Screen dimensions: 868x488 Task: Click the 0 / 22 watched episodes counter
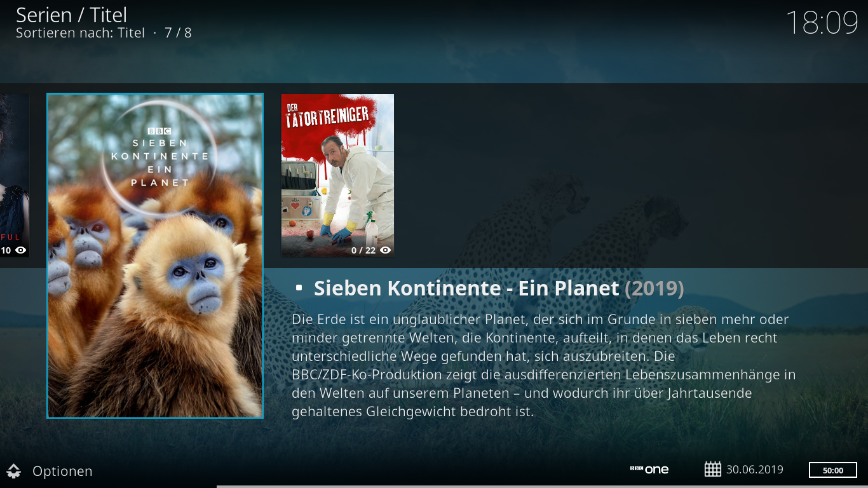point(363,250)
